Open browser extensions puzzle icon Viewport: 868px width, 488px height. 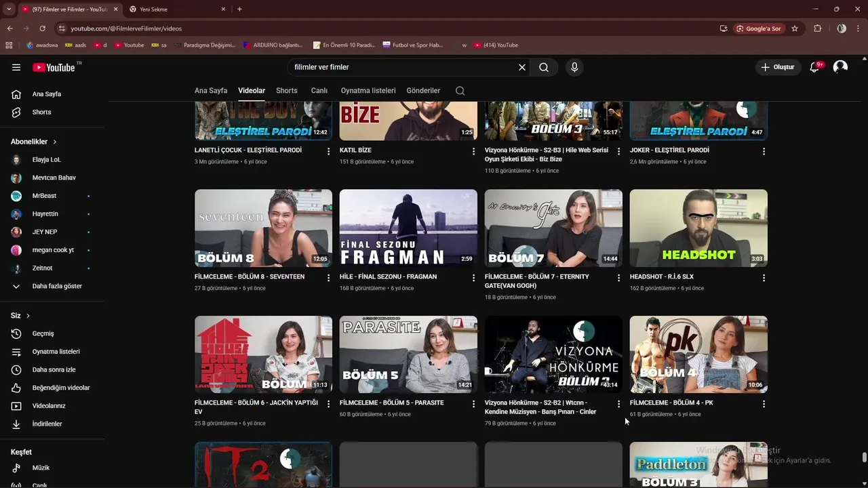[817, 28]
